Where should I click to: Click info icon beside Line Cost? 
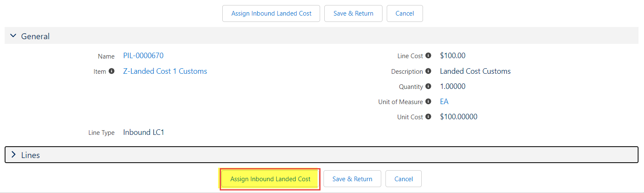tap(428, 56)
